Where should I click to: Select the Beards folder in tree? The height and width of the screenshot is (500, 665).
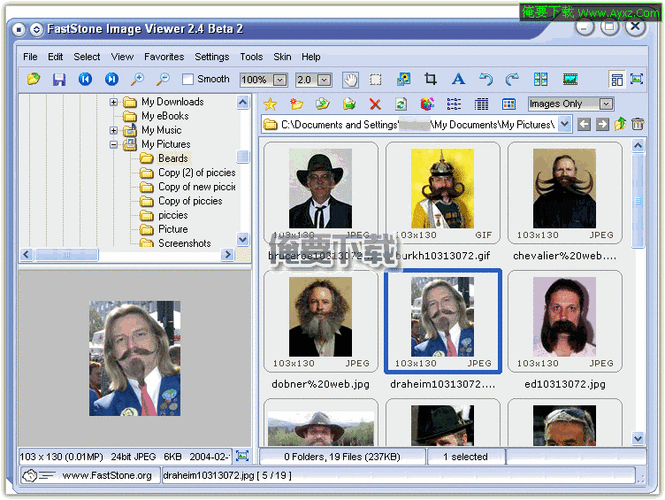173,158
